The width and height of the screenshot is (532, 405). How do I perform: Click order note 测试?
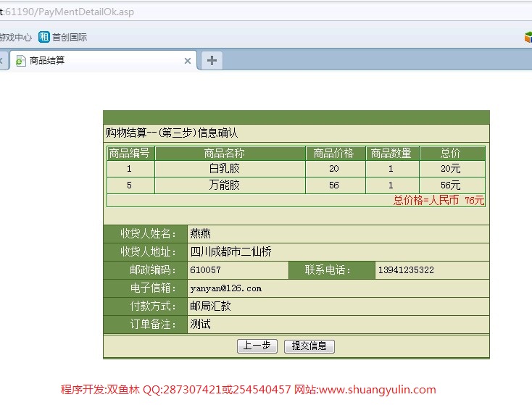click(x=201, y=325)
